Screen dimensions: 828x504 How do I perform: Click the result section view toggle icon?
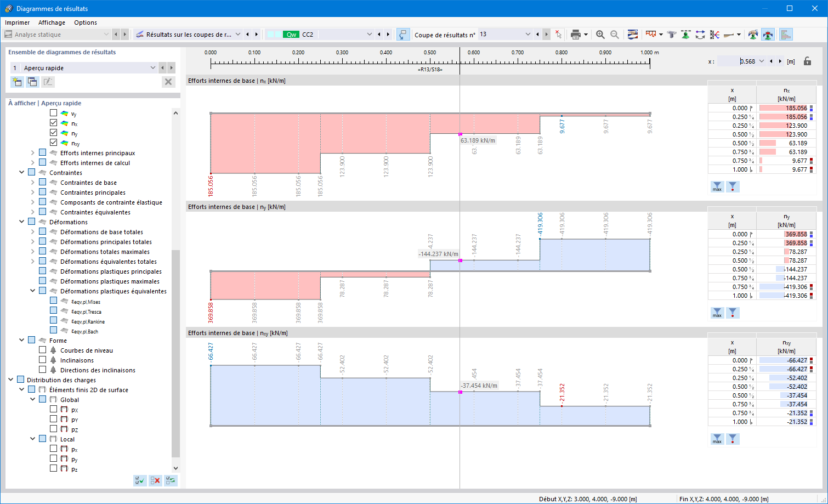pyautogui.click(x=403, y=35)
